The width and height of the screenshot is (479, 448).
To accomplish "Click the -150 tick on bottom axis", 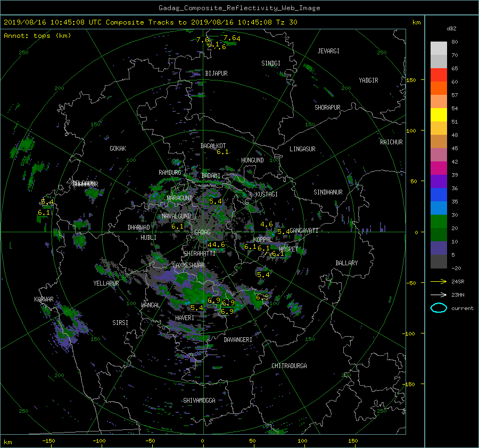I will 48,441.
